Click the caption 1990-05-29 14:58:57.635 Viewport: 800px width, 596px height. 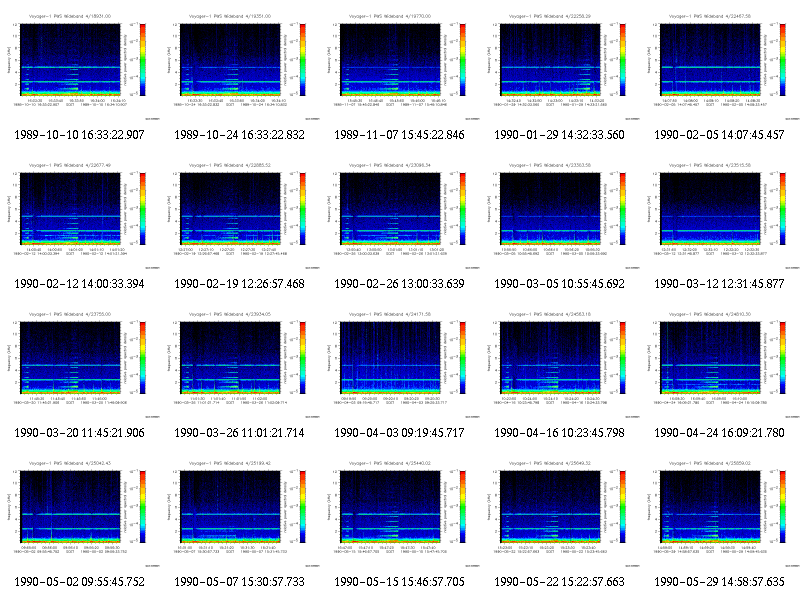pos(719,582)
